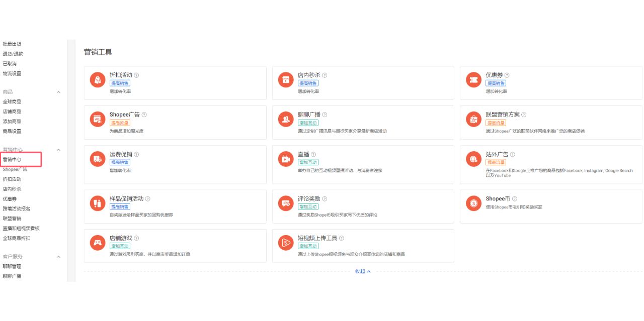Viewport: 644px width, 321px height.
Task: Click the 评论奖励 chat icon
Action: pyautogui.click(x=286, y=203)
